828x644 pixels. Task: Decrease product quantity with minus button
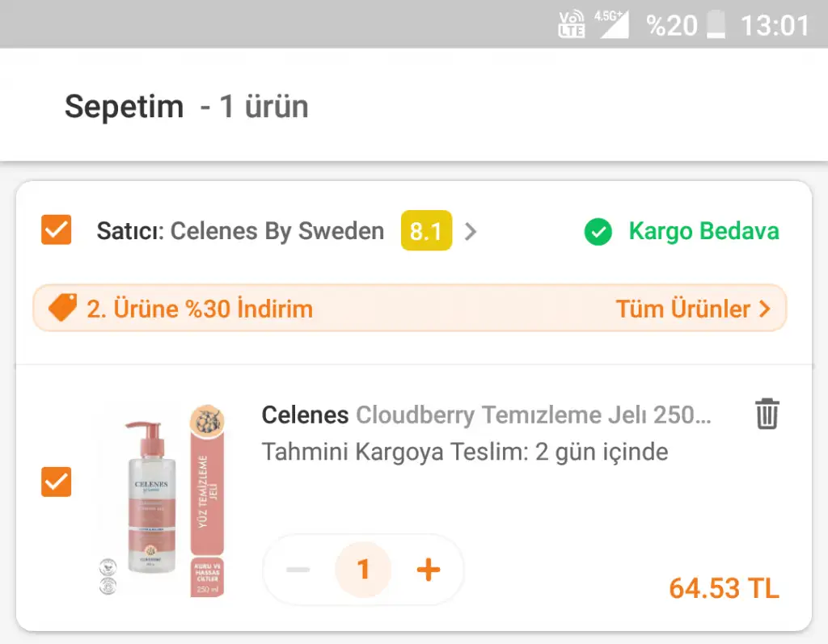click(298, 570)
